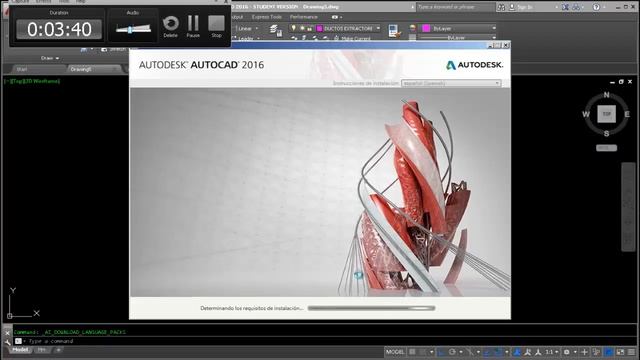Pause the screen recording
The width and height of the screenshot is (640, 360).
pyautogui.click(x=193, y=26)
